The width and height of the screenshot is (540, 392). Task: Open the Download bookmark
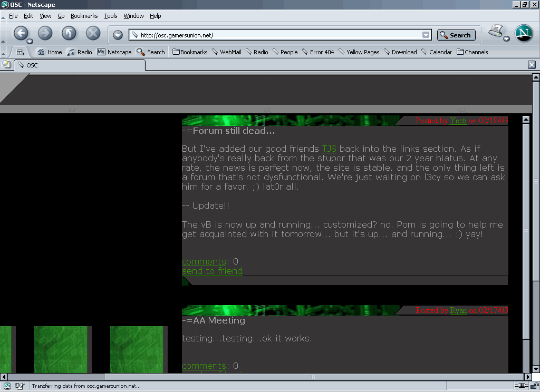[401, 52]
